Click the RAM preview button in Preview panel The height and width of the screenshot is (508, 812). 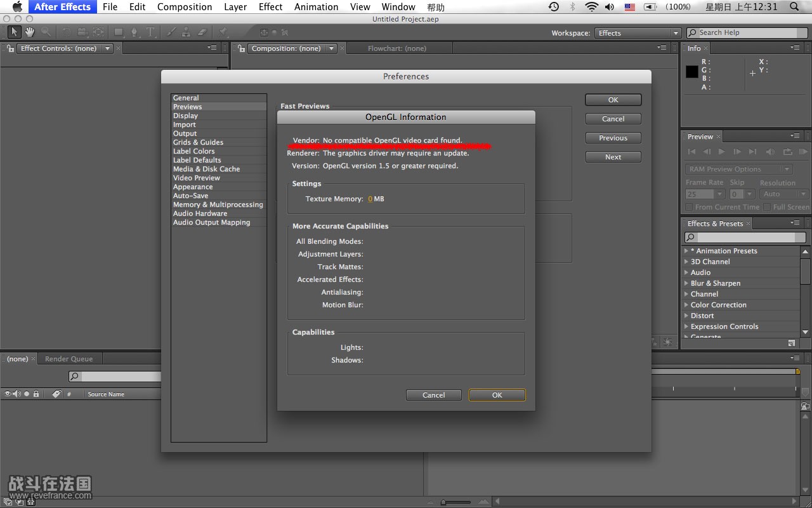tap(803, 152)
